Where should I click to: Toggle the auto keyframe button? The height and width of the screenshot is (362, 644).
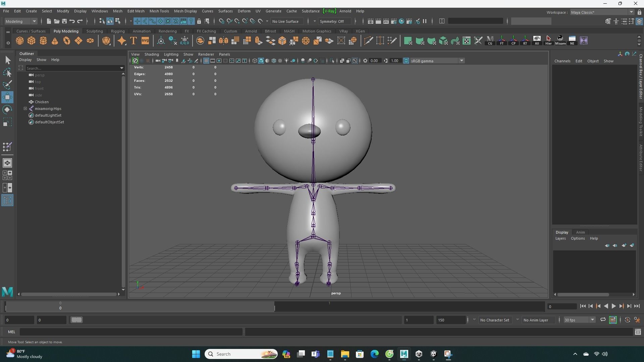click(627, 320)
